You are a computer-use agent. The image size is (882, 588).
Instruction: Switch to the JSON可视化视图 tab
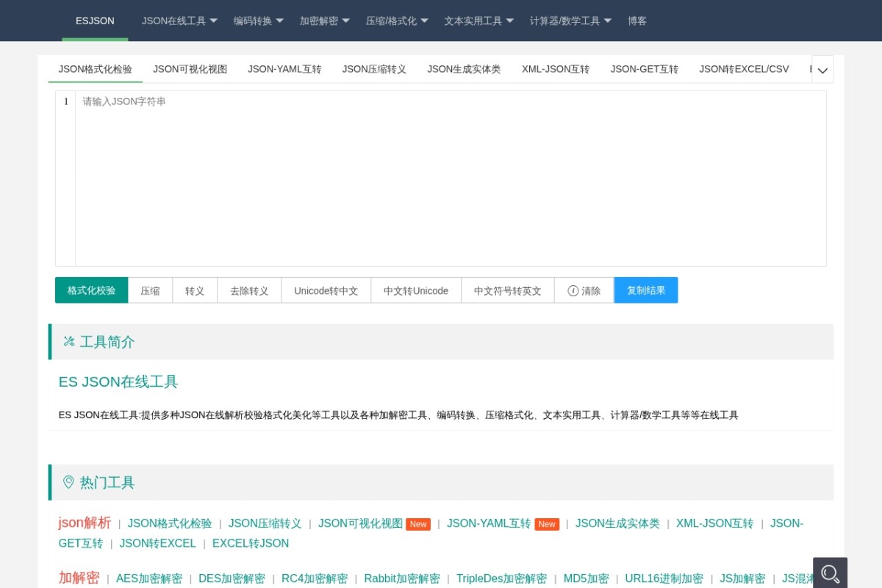click(x=190, y=69)
